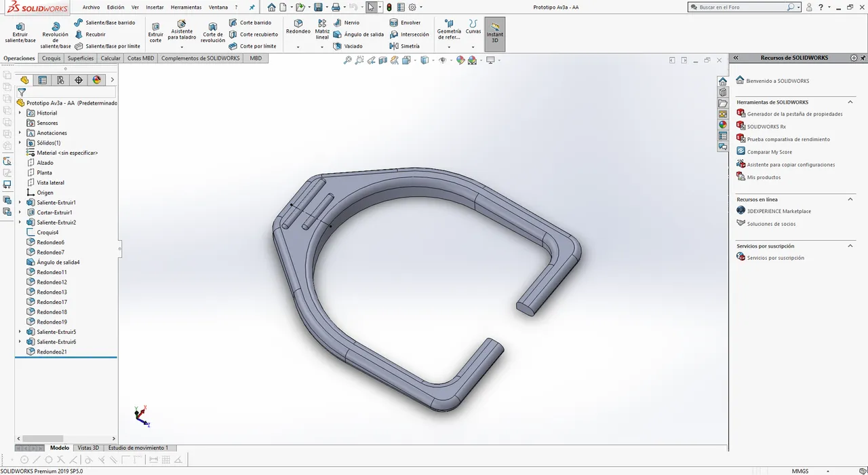
Task: Select the Vaciado shell tool
Action: point(349,46)
